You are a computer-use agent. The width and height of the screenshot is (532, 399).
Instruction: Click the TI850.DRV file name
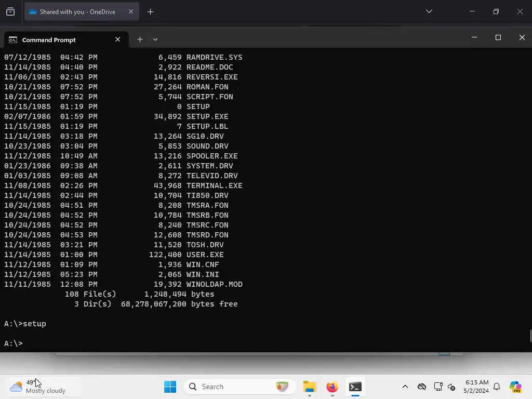coord(207,195)
